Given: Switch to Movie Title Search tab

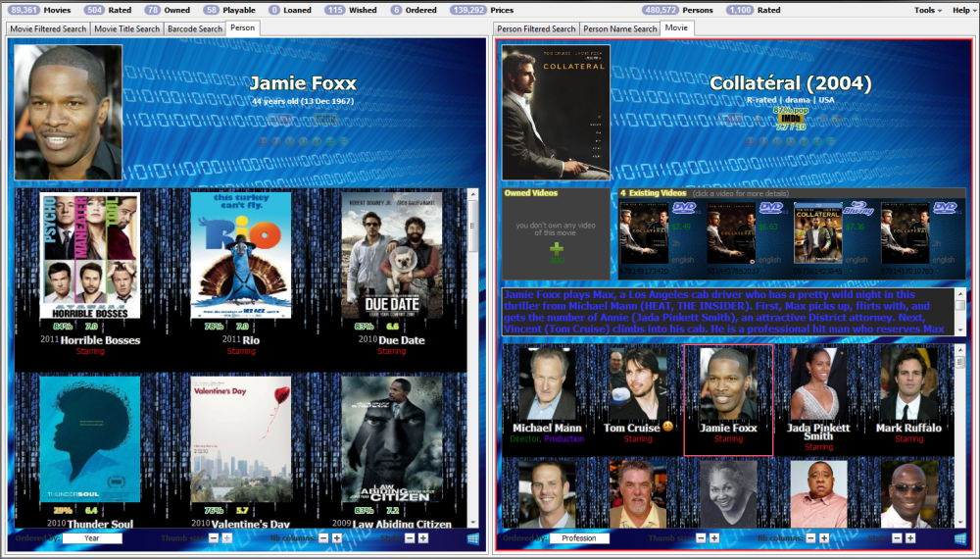Looking at the screenshot, I should point(126,28).
